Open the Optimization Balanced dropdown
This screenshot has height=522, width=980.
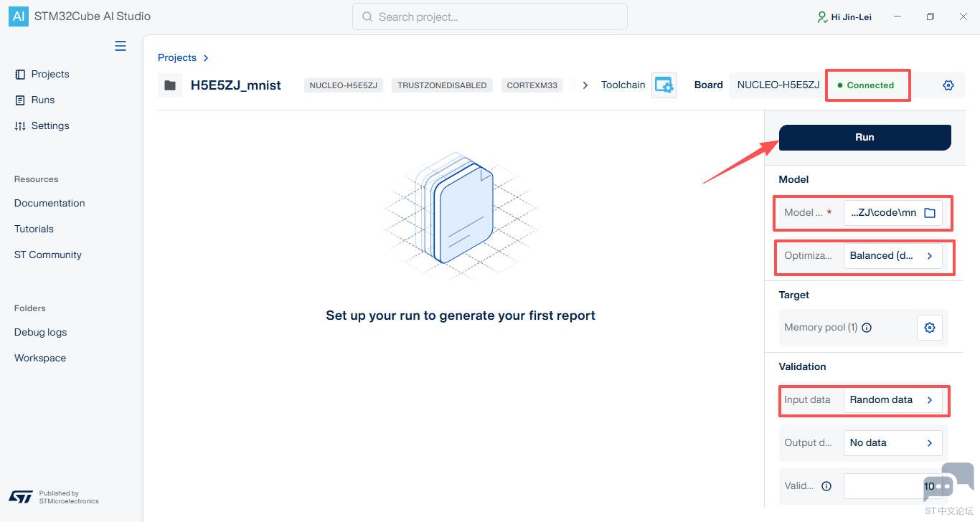coord(892,256)
